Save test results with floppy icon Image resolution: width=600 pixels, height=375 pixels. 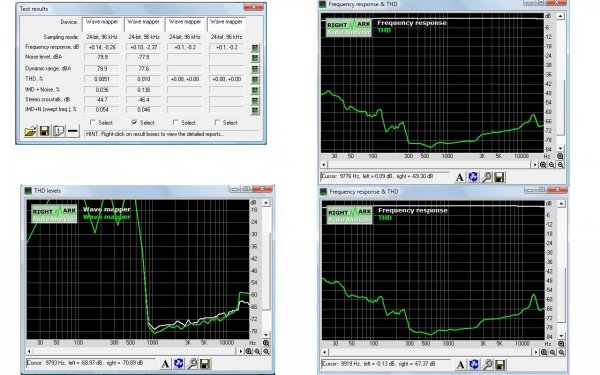pyautogui.click(x=44, y=131)
